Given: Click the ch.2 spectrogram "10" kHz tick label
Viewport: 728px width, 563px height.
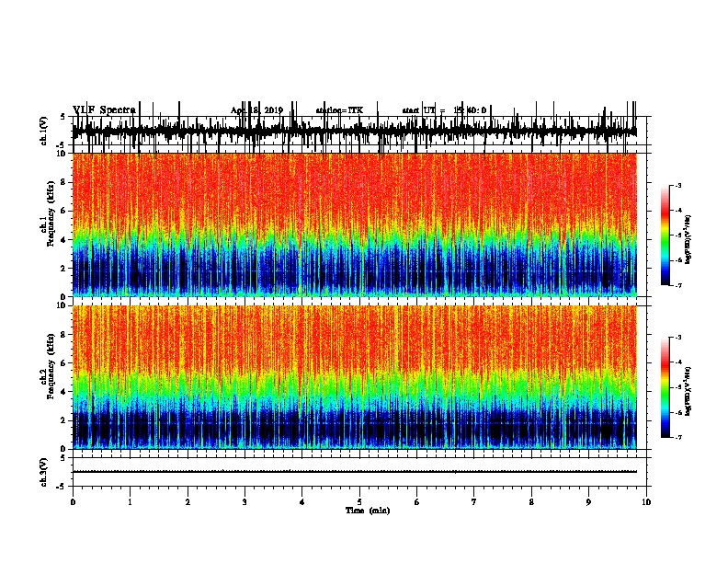Looking at the screenshot, I should pyautogui.click(x=62, y=305).
